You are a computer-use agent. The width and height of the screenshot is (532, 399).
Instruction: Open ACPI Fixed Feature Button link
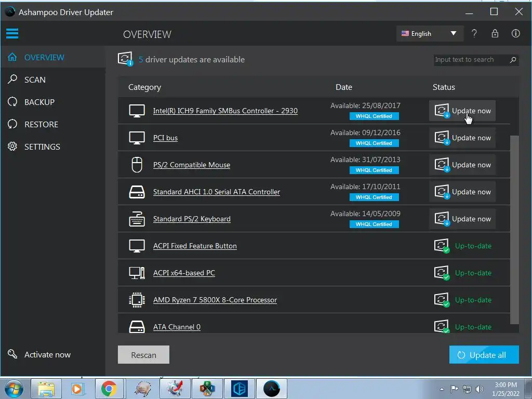195,246
